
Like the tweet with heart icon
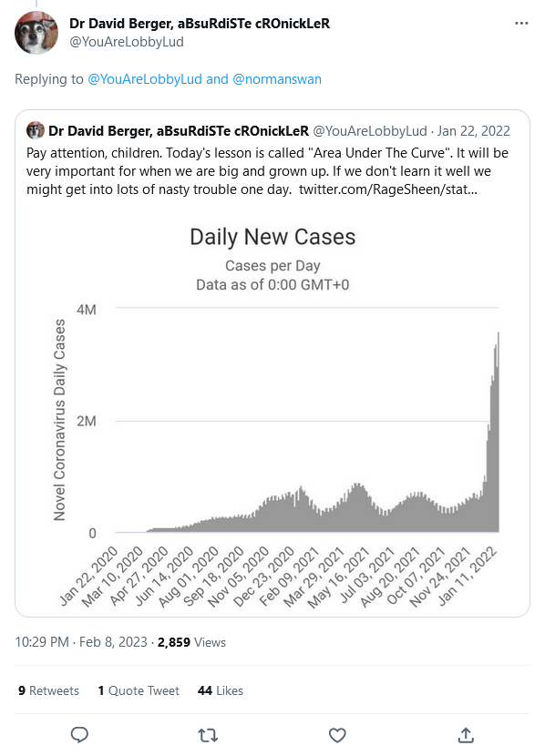[x=337, y=735]
